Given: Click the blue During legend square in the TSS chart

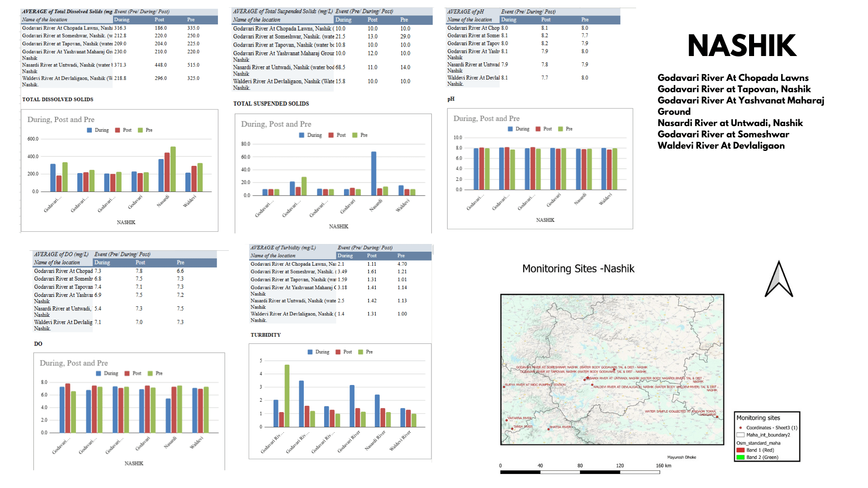Looking at the screenshot, I should [302, 135].
